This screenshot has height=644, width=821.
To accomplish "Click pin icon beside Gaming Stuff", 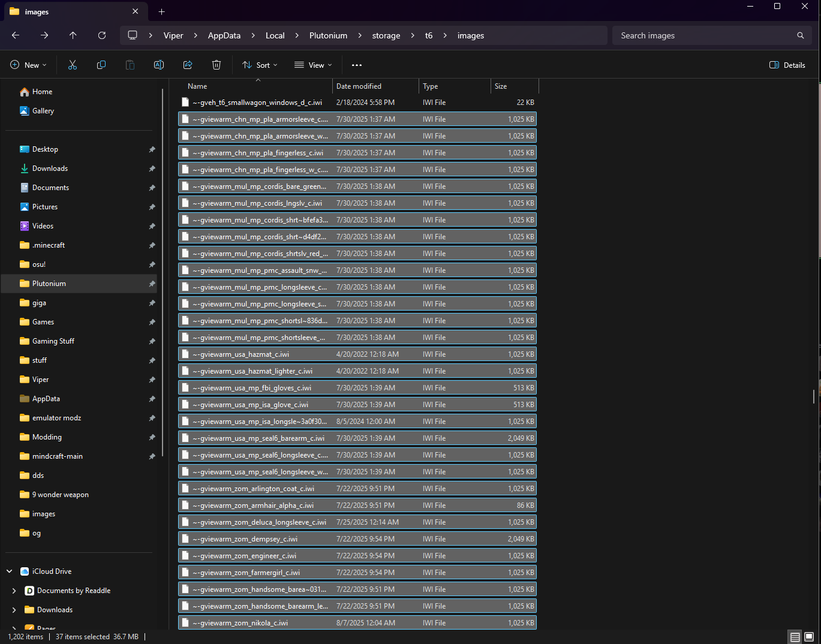I will (152, 341).
